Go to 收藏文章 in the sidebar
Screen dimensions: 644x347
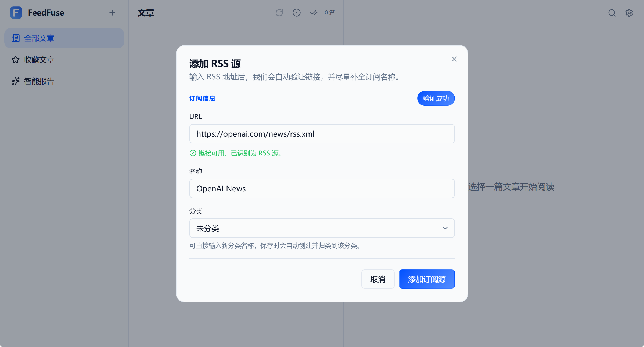64,60
